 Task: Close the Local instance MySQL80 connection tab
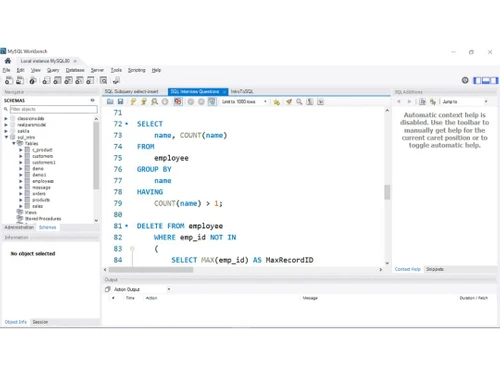(75, 61)
